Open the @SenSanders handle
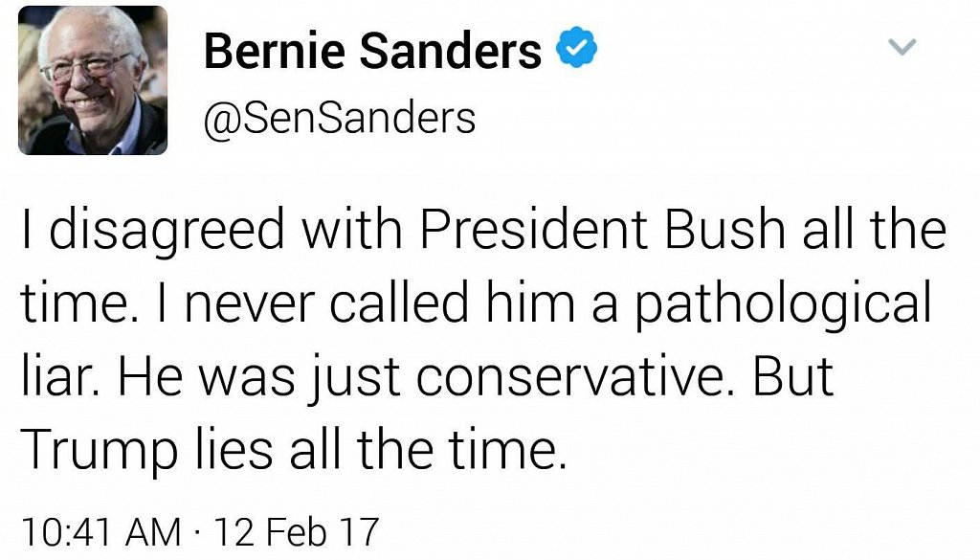The height and width of the screenshot is (560, 980). [340, 118]
